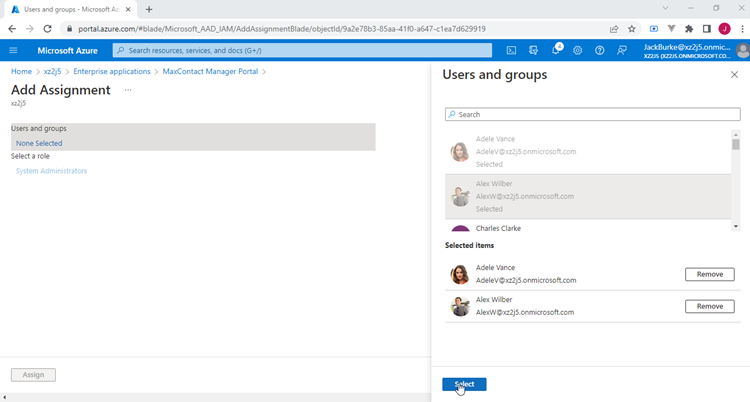This screenshot has width=750, height=402.
Task: Focus the Azure search resources box
Action: pyautogui.click(x=302, y=50)
